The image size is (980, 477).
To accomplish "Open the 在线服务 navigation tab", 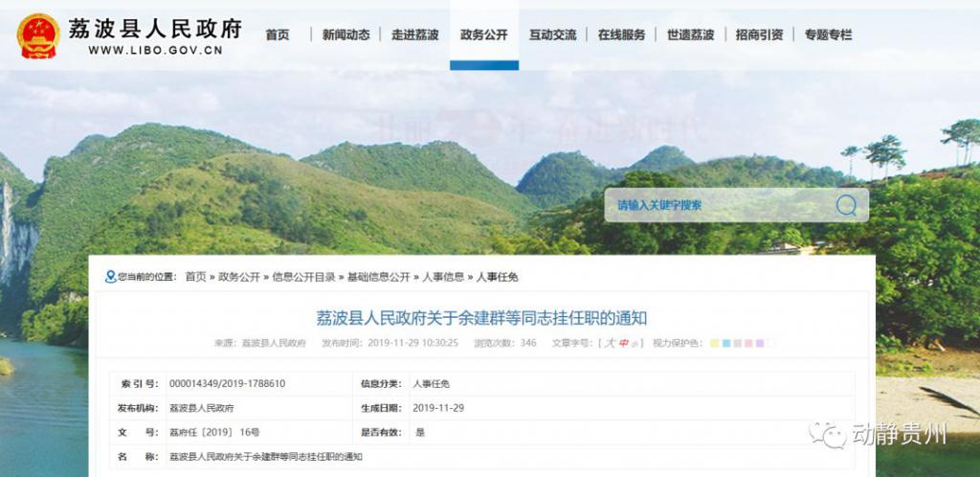I will coord(621,35).
